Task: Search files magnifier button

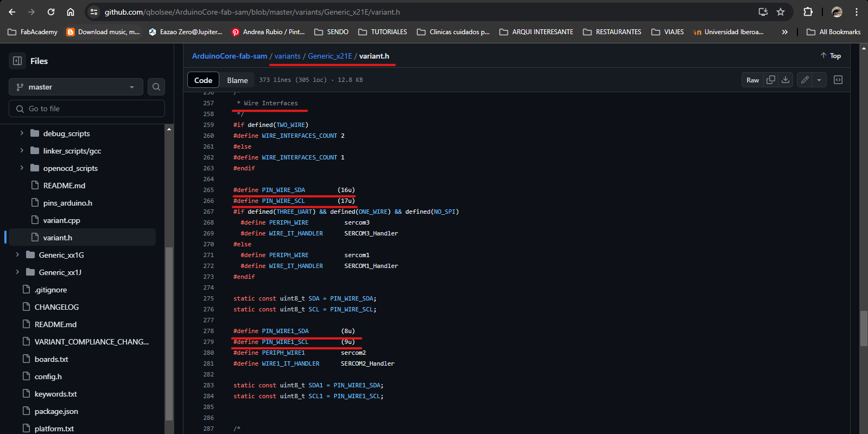Action: tap(156, 87)
